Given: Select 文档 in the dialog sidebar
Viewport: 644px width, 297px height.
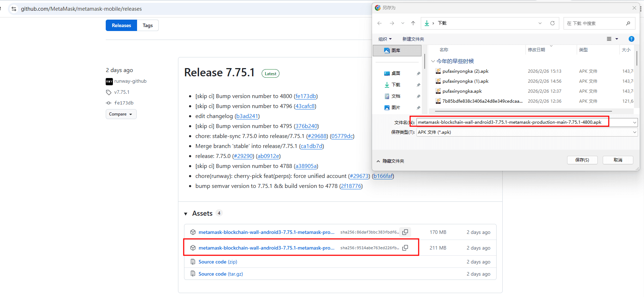Looking at the screenshot, I should click(396, 96).
